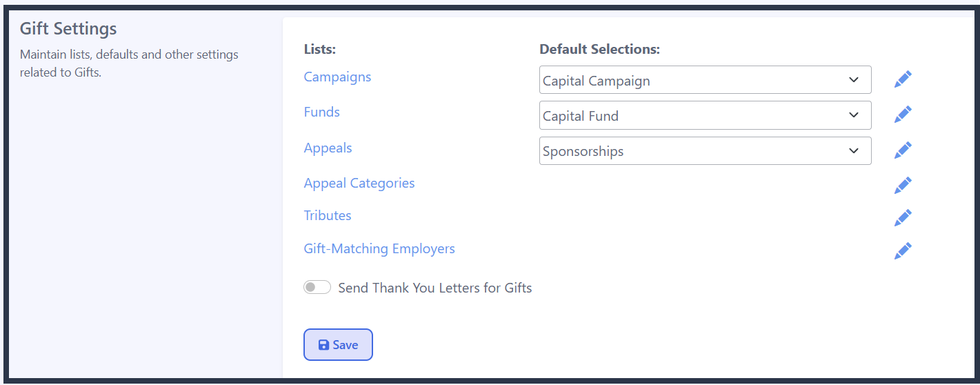This screenshot has height=385, width=980.
Task: Click the Gift Settings heading
Action: tap(68, 29)
